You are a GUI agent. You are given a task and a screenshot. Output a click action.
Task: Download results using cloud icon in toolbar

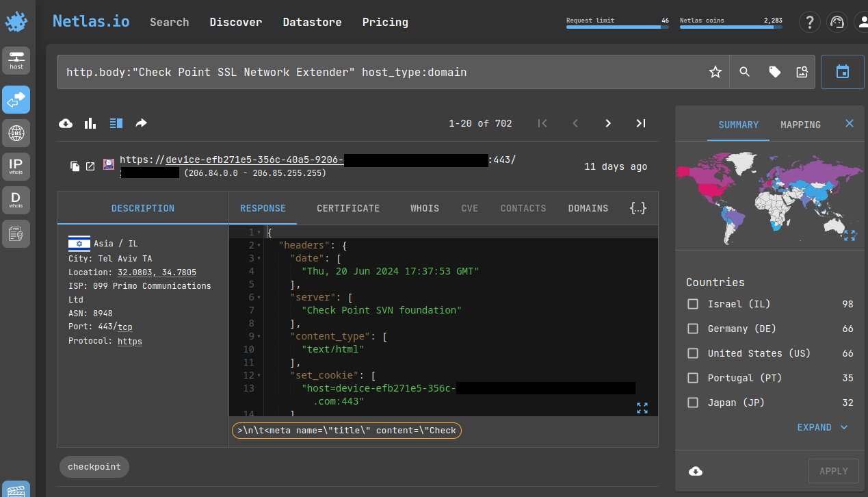[x=66, y=123]
